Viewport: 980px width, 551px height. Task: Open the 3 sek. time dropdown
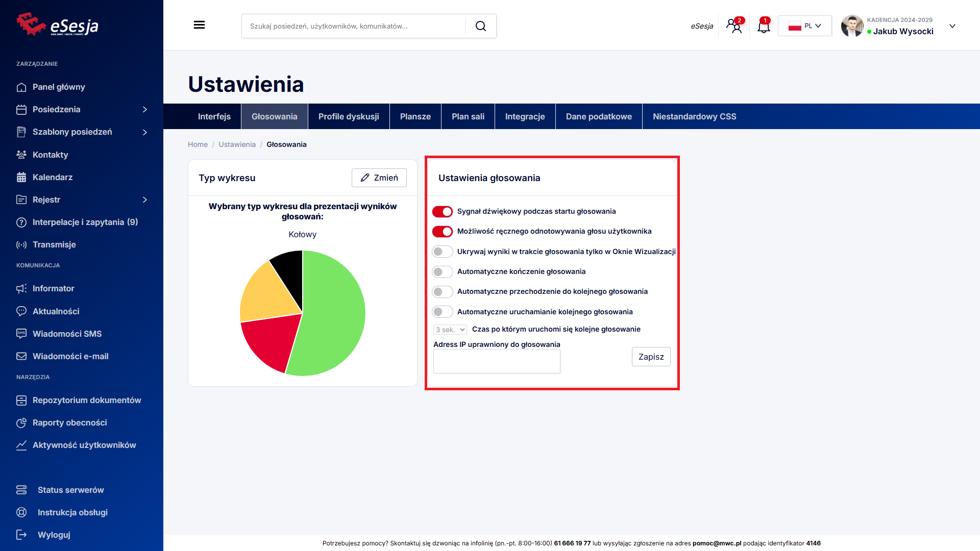[x=450, y=330]
